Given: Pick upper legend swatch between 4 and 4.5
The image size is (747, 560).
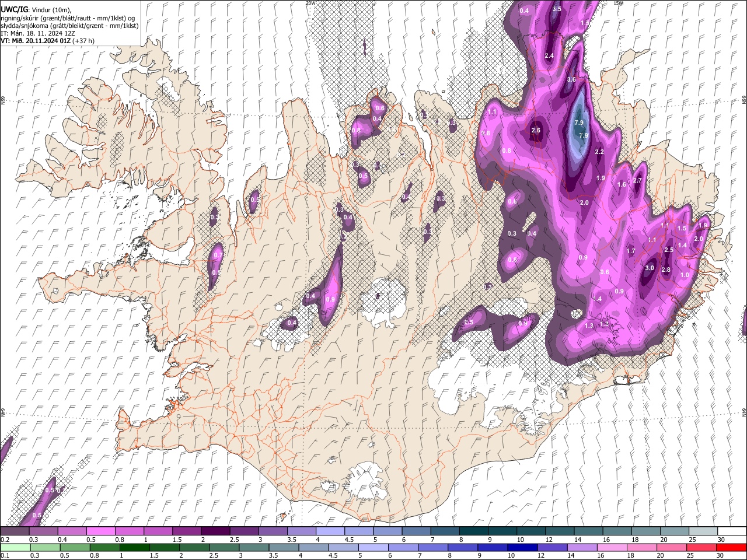Looking at the screenshot, I should pos(329,531).
